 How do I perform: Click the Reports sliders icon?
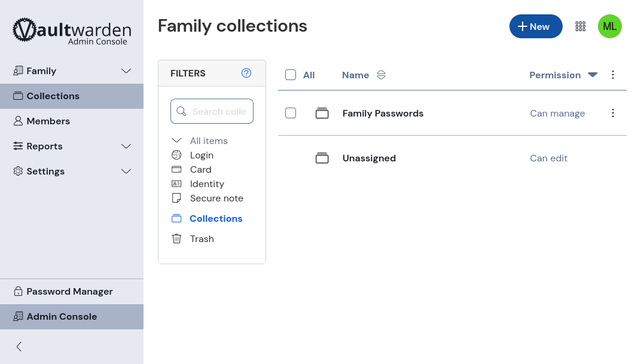[x=18, y=146]
